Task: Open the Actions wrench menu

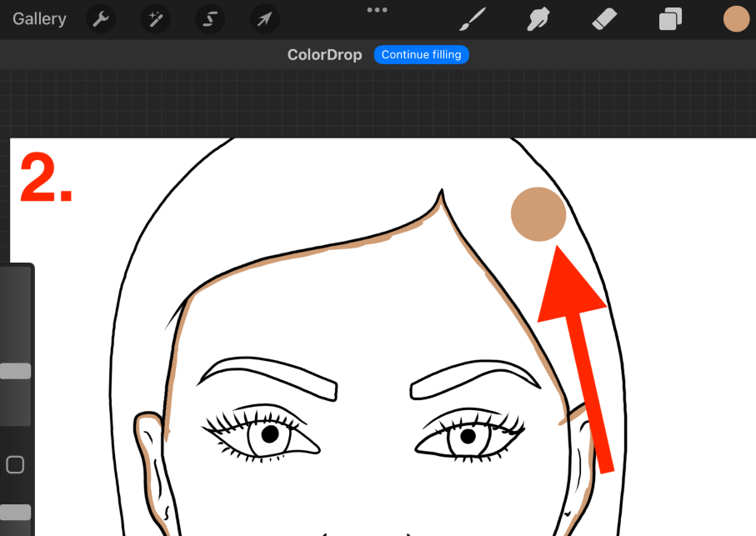Action: point(101,19)
